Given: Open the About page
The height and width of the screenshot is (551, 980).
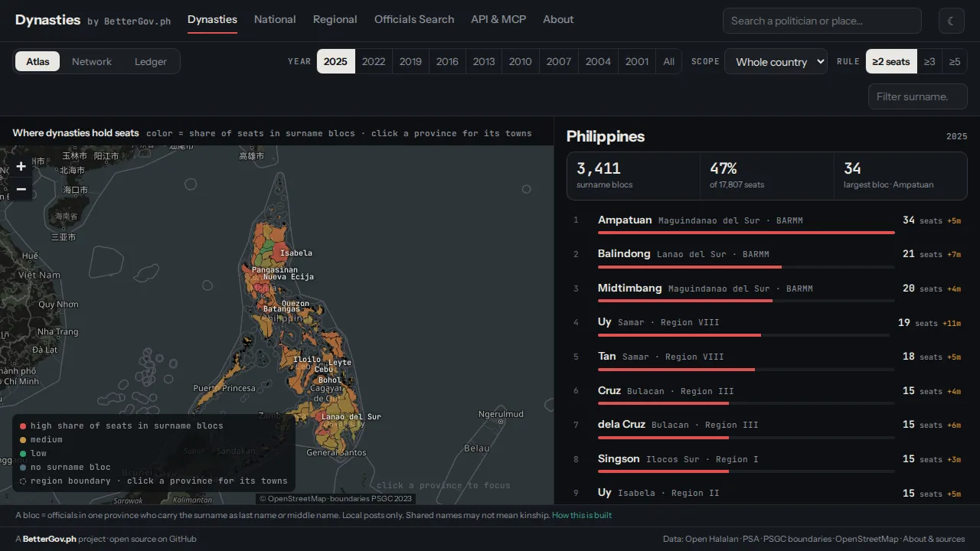Looking at the screenshot, I should point(558,20).
